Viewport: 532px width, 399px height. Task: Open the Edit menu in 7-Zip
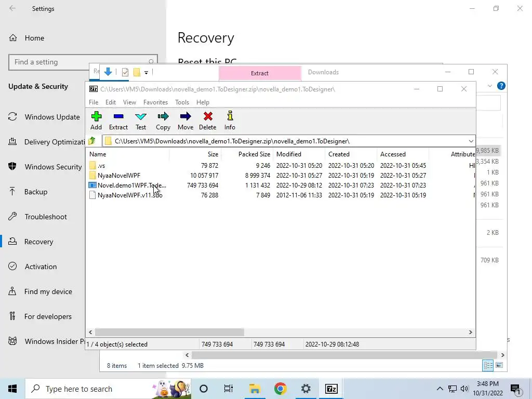tap(111, 102)
